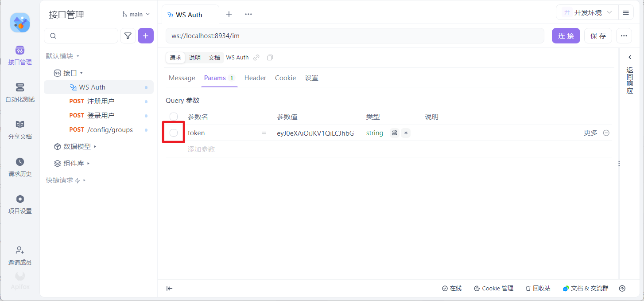Collapse the 接口 tree folder
This screenshot has height=301, width=644.
coord(81,73)
